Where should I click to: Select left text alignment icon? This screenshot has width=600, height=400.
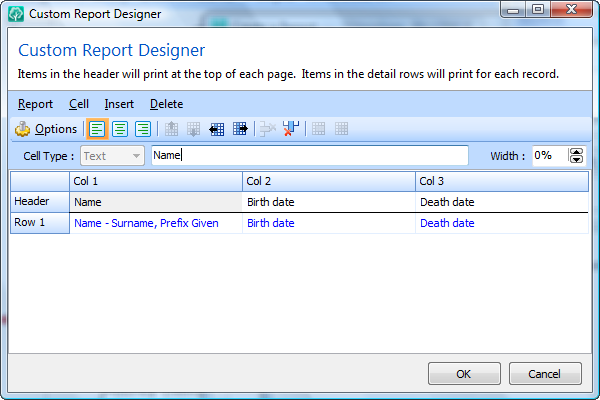pyautogui.click(x=97, y=129)
